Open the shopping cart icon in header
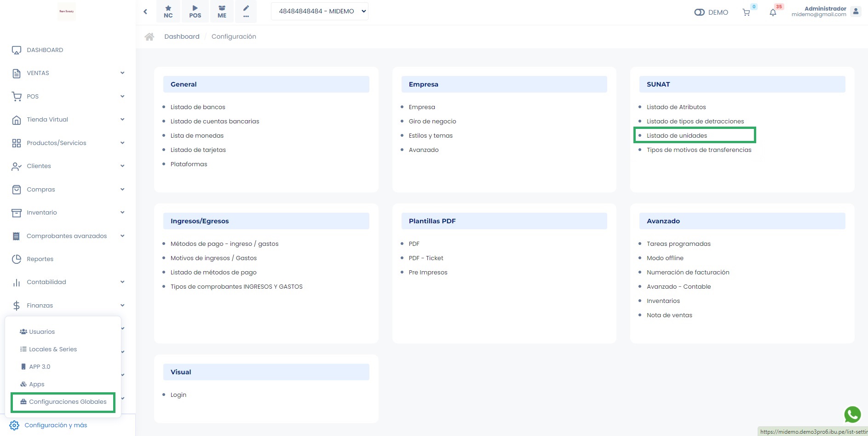This screenshot has width=868, height=436. pyautogui.click(x=746, y=12)
